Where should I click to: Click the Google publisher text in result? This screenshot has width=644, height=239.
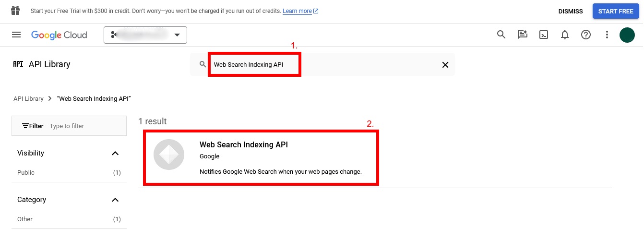(209, 156)
